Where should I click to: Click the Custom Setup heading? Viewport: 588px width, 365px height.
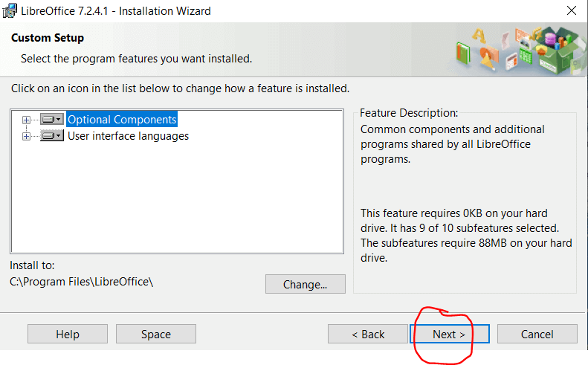point(48,38)
